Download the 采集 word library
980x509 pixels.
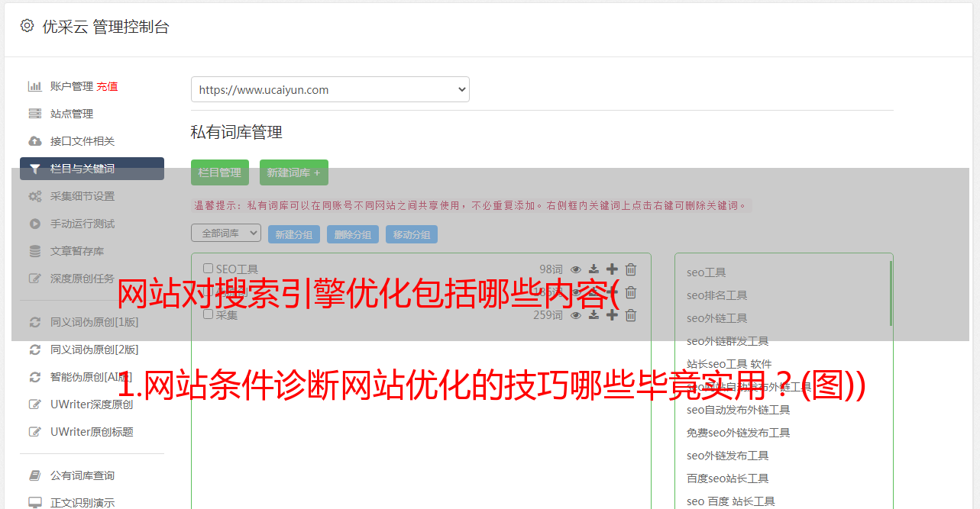click(593, 315)
